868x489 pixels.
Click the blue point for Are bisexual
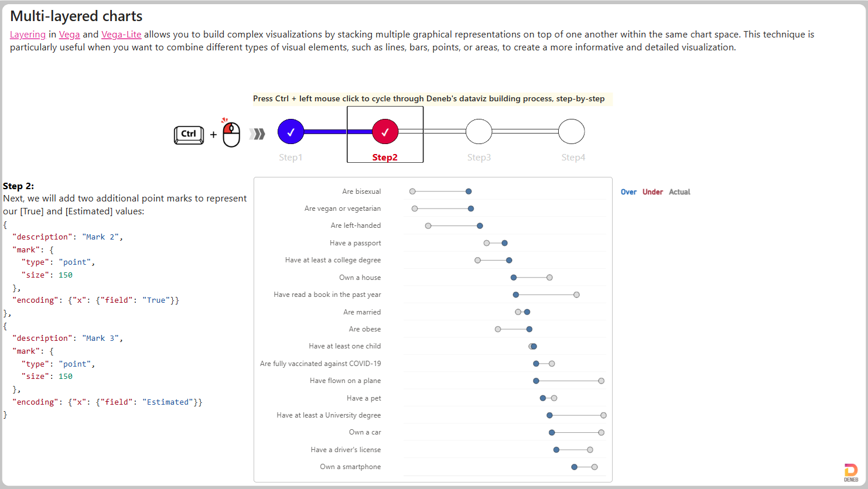coord(469,192)
